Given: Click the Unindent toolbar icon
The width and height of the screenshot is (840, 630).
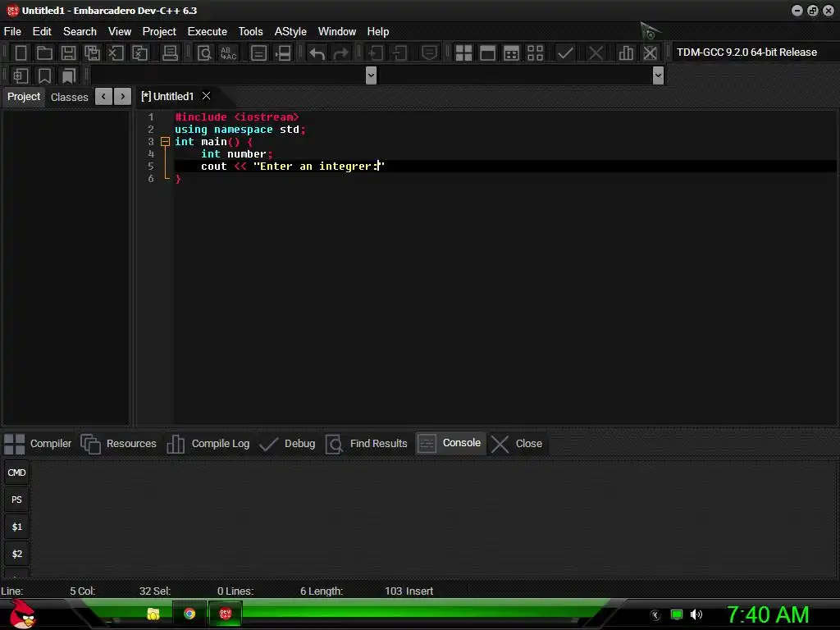Looking at the screenshot, I should 399,53.
